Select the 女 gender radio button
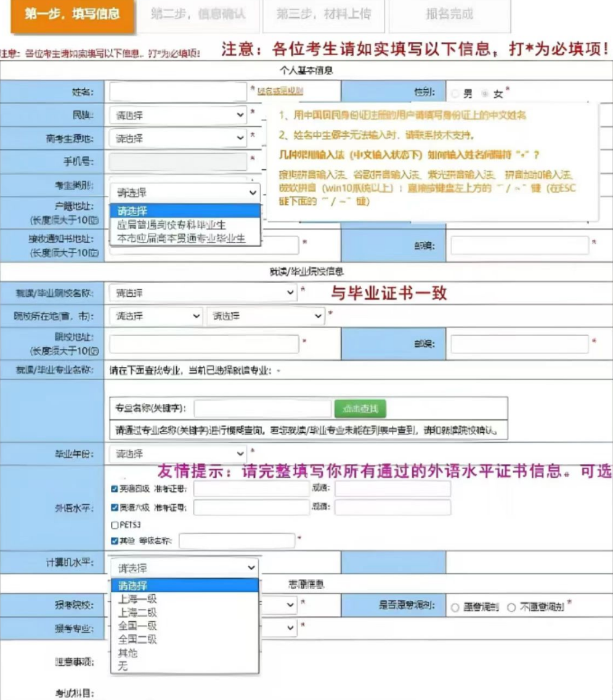Image resolution: width=613 pixels, height=700 pixels. (x=485, y=94)
